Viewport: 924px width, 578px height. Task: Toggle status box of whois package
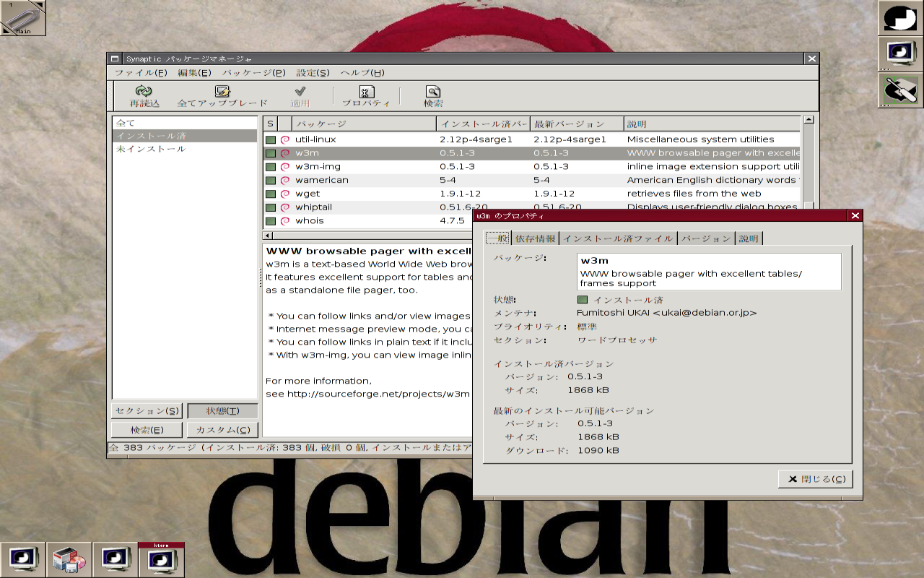[x=271, y=221]
